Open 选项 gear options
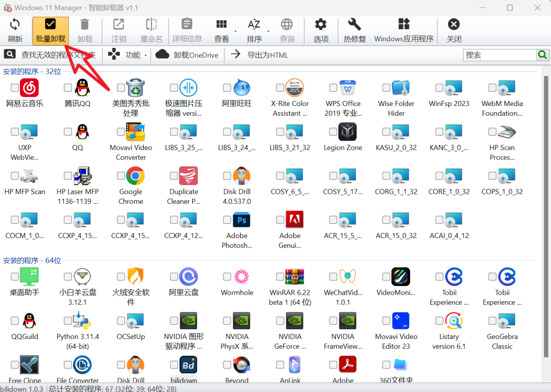 [x=320, y=31]
